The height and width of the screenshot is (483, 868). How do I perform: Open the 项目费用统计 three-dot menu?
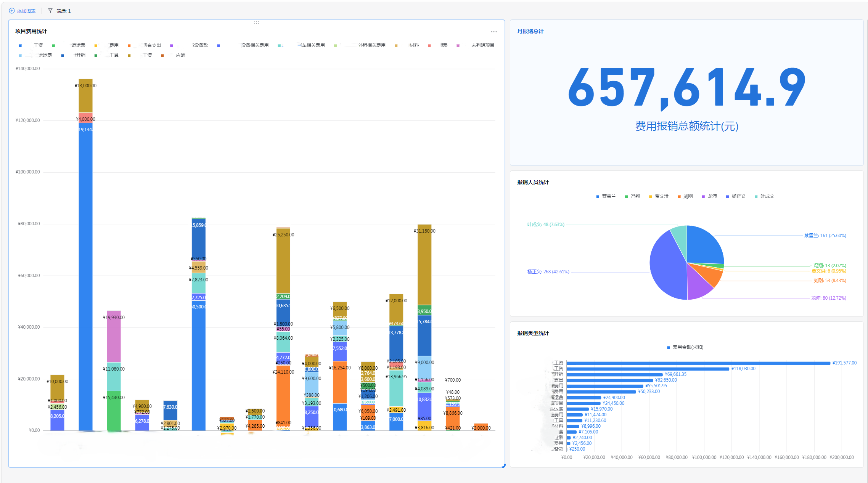click(x=494, y=32)
